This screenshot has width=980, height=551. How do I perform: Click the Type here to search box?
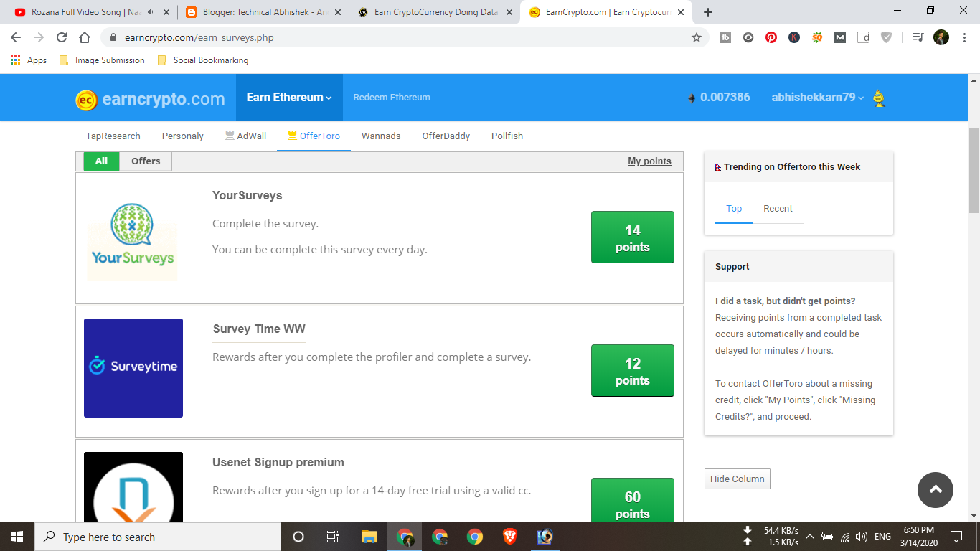(x=158, y=537)
